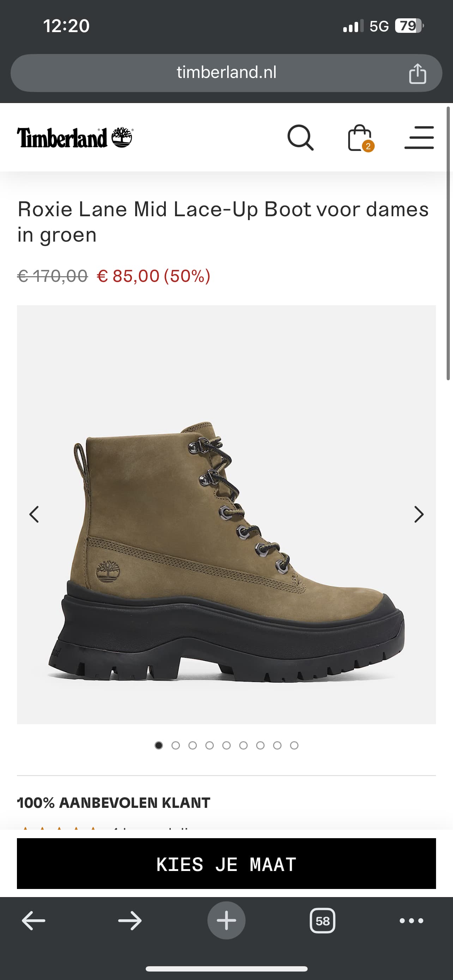Click the page scrollbar
The image size is (453, 980).
pyautogui.click(x=448, y=243)
